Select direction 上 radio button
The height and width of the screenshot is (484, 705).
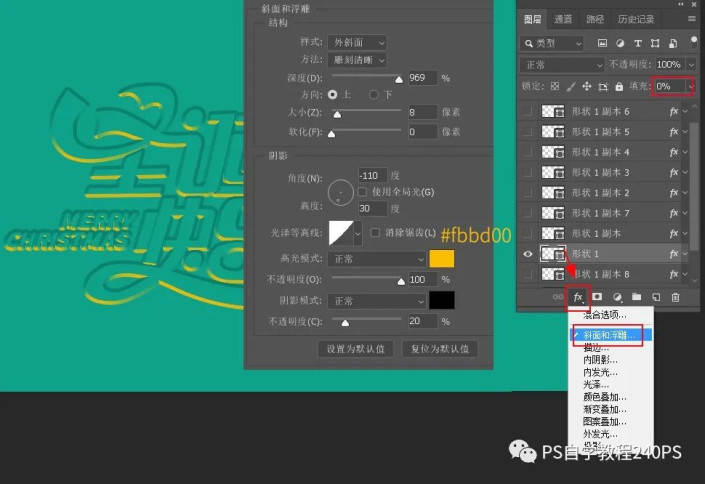pos(333,94)
